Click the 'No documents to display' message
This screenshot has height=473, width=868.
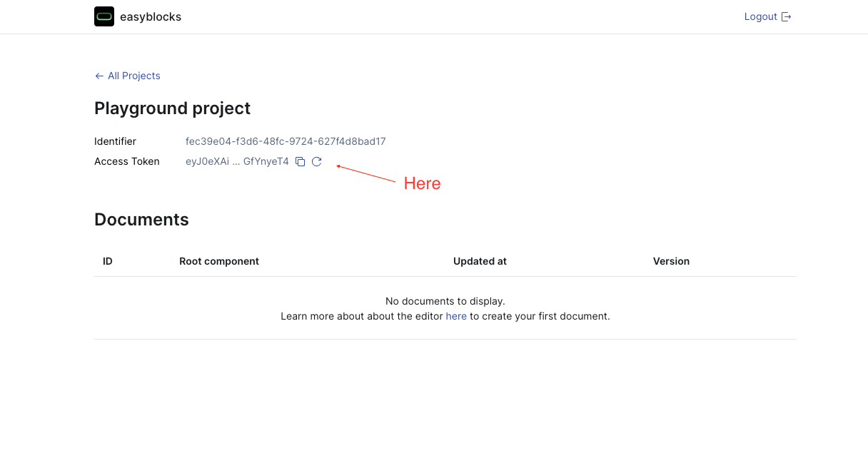pos(445,302)
